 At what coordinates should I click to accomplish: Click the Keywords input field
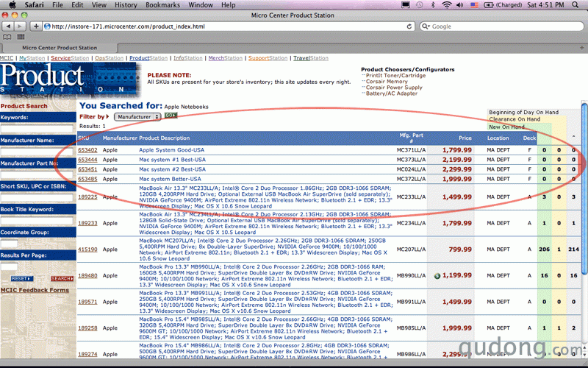click(x=37, y=128)
